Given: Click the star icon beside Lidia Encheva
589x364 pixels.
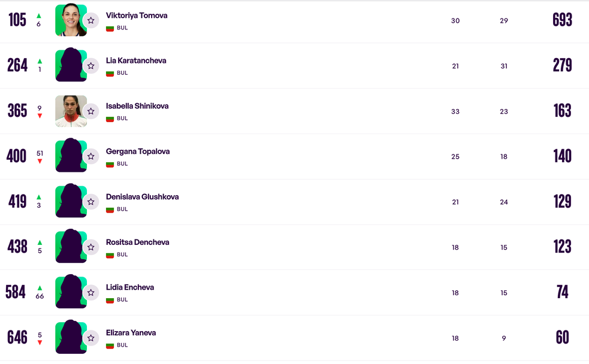Looking at the screenshot, I should click(91, 292).
